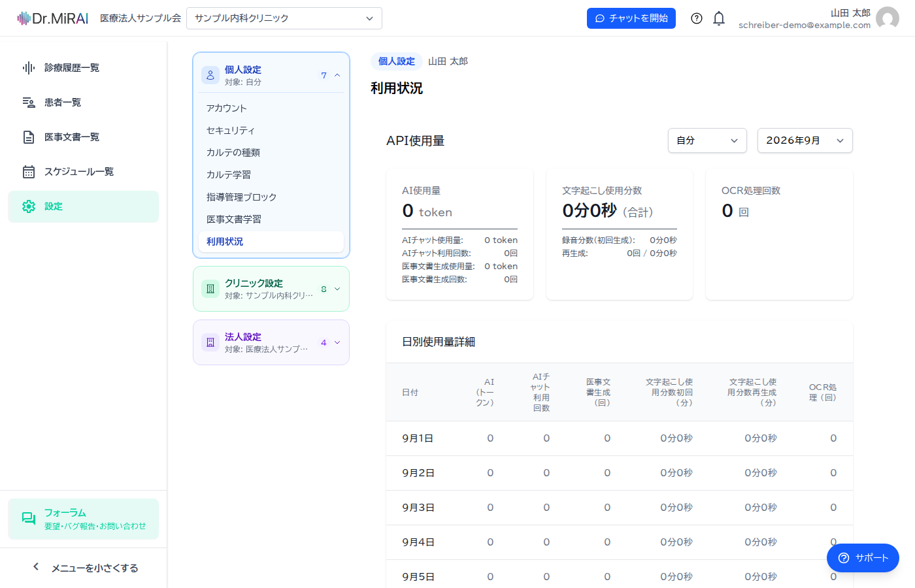Click the gear icon for 設定
The height and width of the screenshot is (588, 915).
[x=29, y=206]
